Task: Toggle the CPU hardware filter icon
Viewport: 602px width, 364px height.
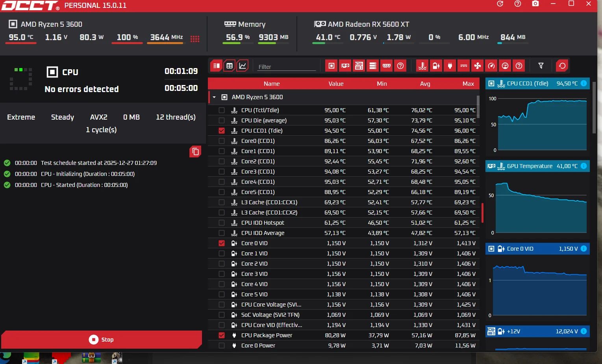Action: [x=332, y=66]
